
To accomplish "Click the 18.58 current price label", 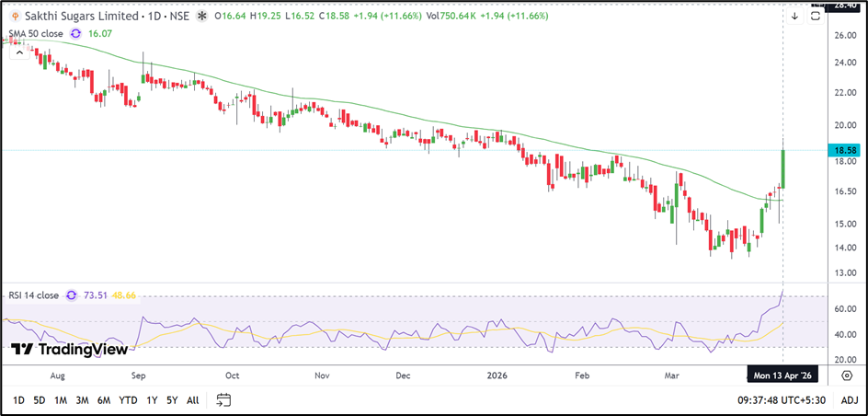I will pos(843,149).
